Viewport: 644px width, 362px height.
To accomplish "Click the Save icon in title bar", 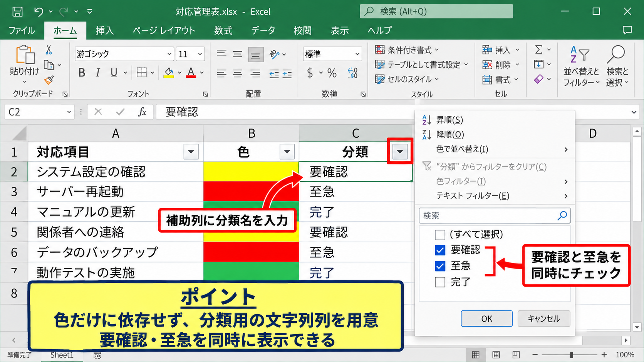I will (17, 12).
